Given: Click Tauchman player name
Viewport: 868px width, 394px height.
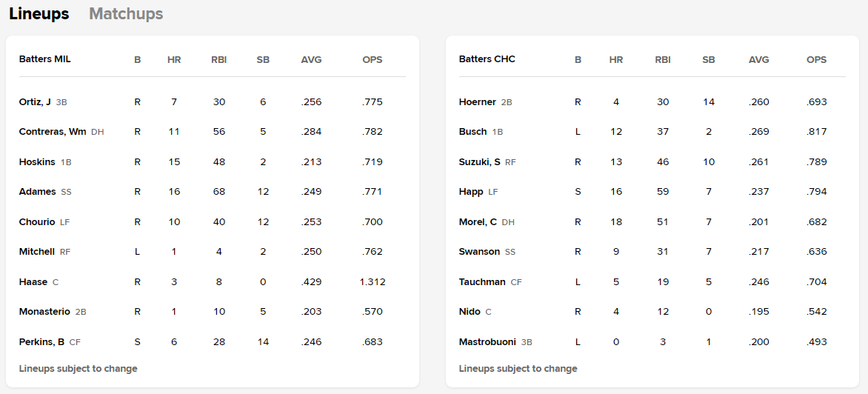Looking at the screenshot, I should coord(482,282).
